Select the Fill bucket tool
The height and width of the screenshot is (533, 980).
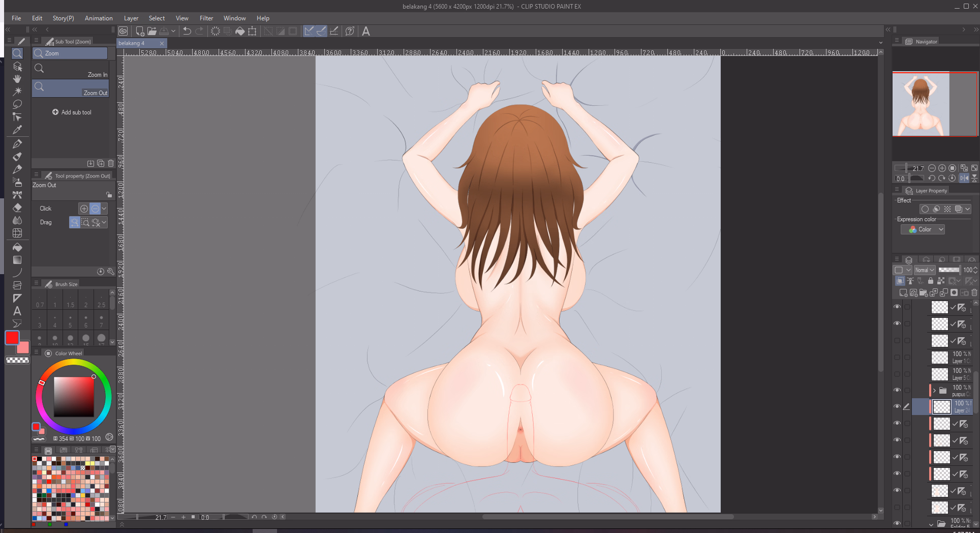(17, 247)
